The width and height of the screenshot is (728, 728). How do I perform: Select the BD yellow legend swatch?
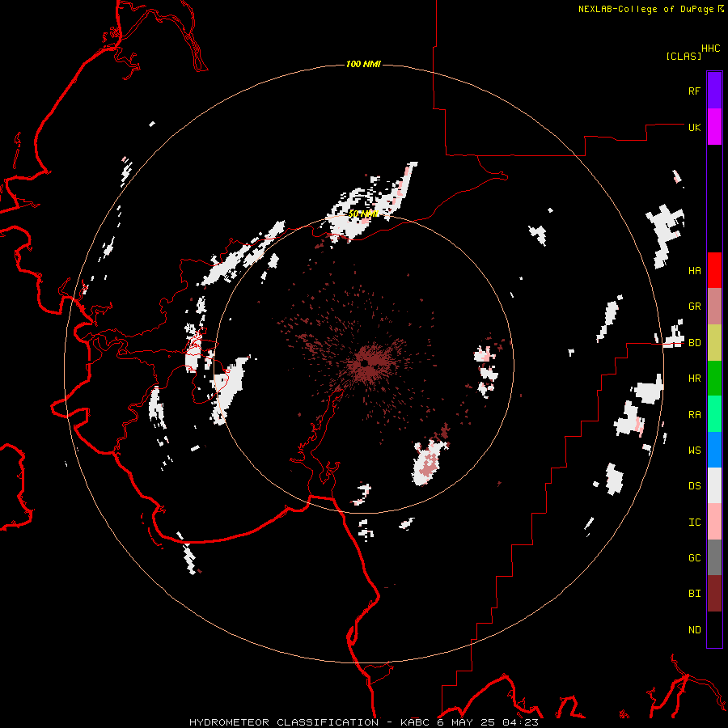click(714, 343)
